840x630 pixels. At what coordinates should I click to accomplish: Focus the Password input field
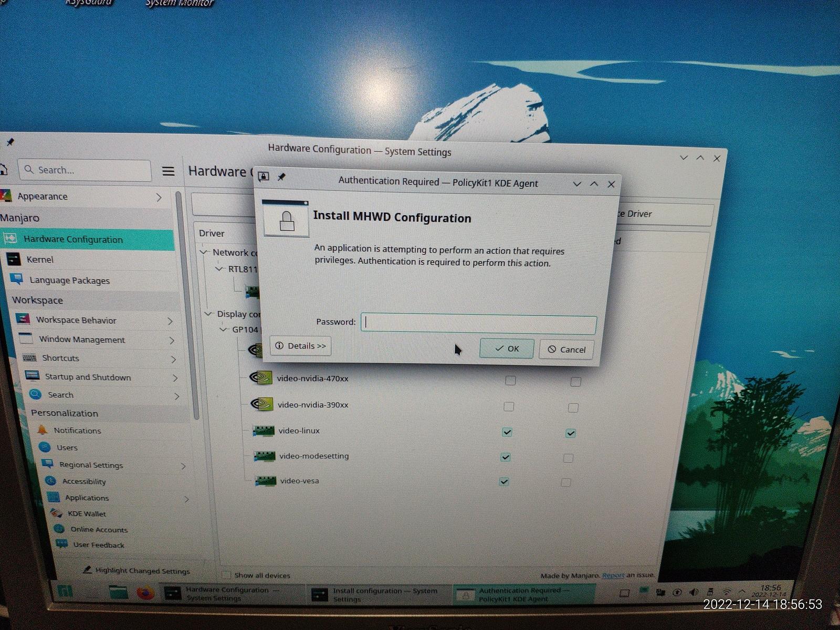pos(479,324)
